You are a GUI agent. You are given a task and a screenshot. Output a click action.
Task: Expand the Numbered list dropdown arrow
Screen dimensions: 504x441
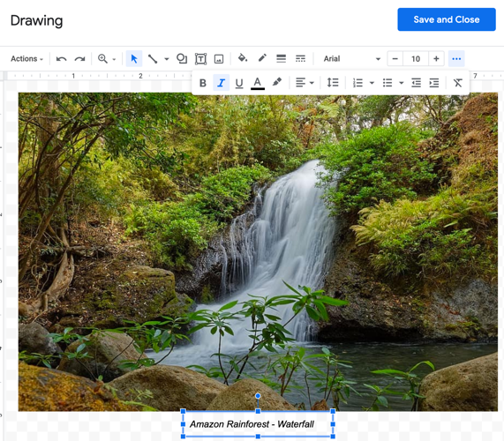(372, 83)
